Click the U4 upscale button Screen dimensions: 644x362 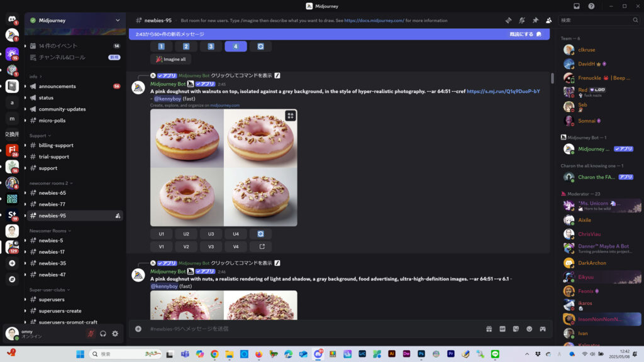[236, 234]
